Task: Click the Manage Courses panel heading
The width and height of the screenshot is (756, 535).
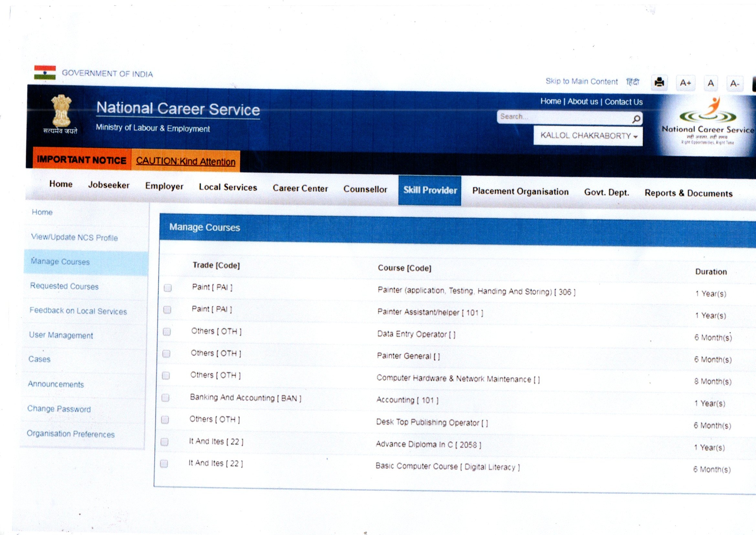Action: click(204, 227)
